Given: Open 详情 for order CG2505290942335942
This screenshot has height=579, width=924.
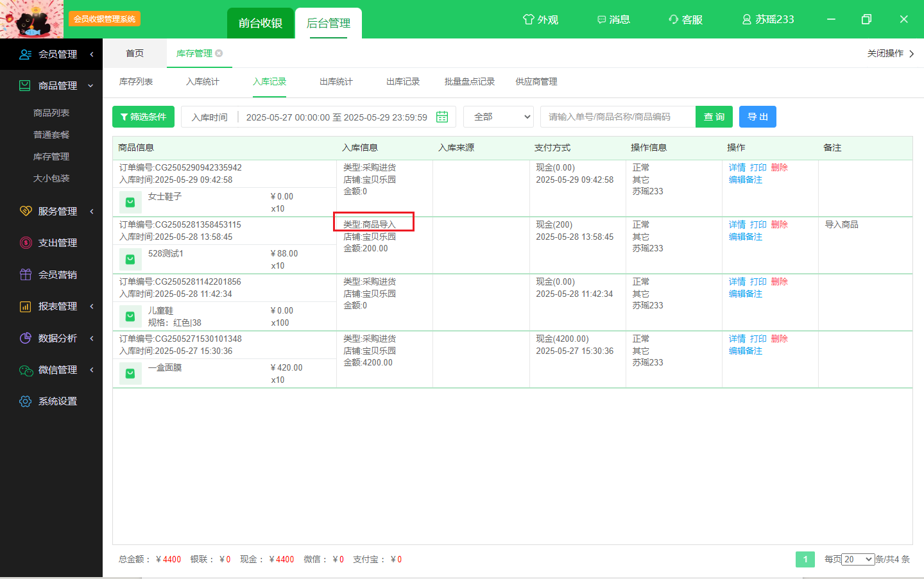Looking at the screenshot, I should click(737, 167).
